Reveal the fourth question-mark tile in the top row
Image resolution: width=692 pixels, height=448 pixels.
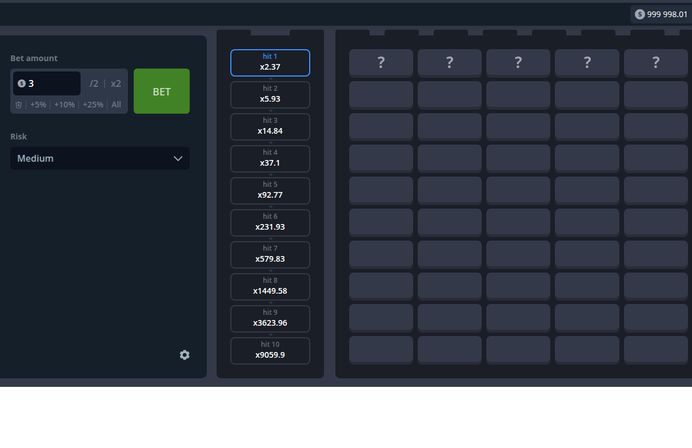587,63
